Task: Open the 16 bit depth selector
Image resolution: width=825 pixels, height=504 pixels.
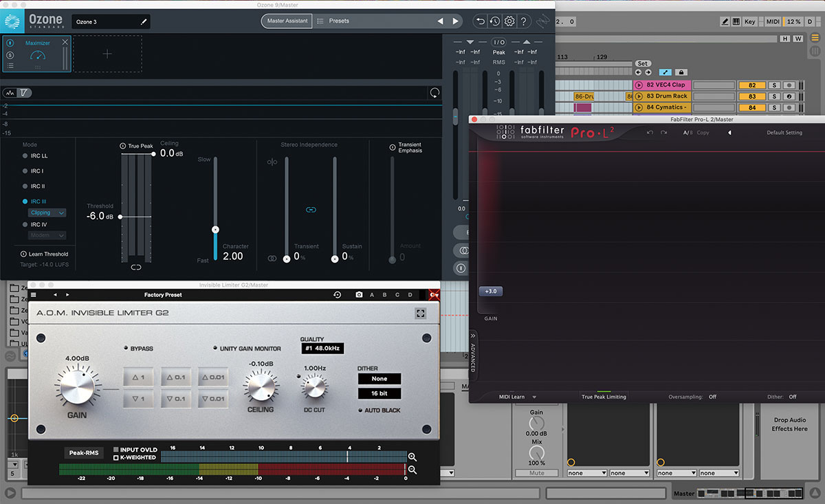Action: 379,394
